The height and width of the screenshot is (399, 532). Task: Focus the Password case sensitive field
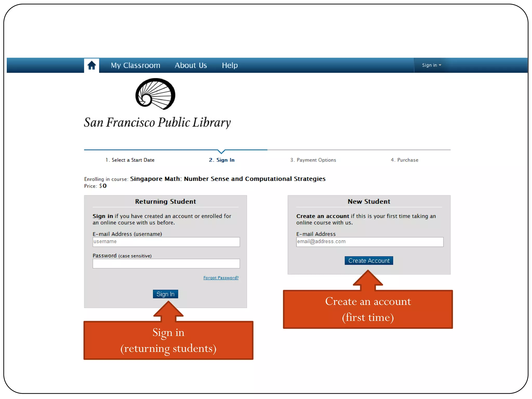166,263
